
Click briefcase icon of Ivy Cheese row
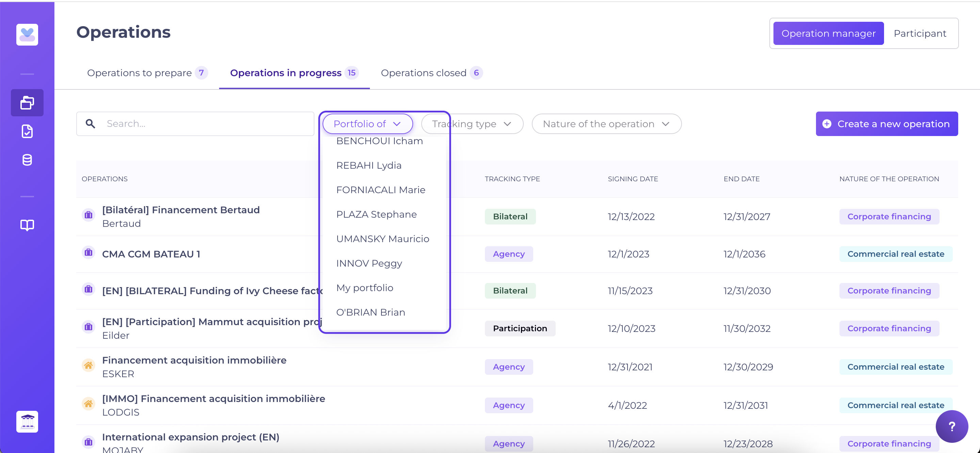click(x=88, y=289)
